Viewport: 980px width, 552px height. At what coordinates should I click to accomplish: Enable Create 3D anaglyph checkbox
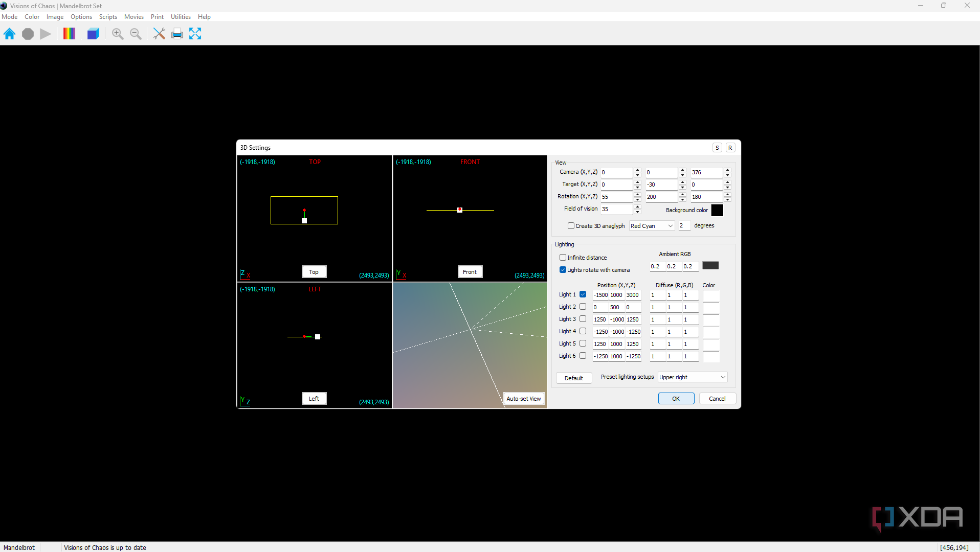pos(571,226)
